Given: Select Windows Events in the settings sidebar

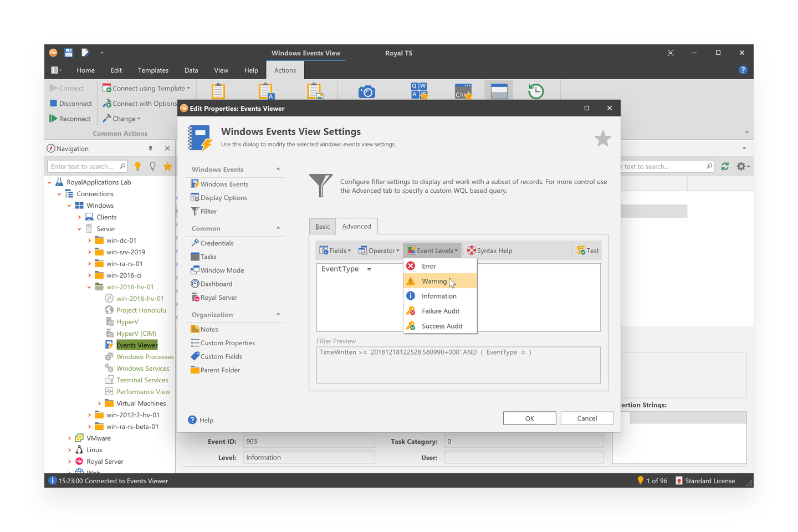Looking at the screenshot, I should [x=224, y=183].
